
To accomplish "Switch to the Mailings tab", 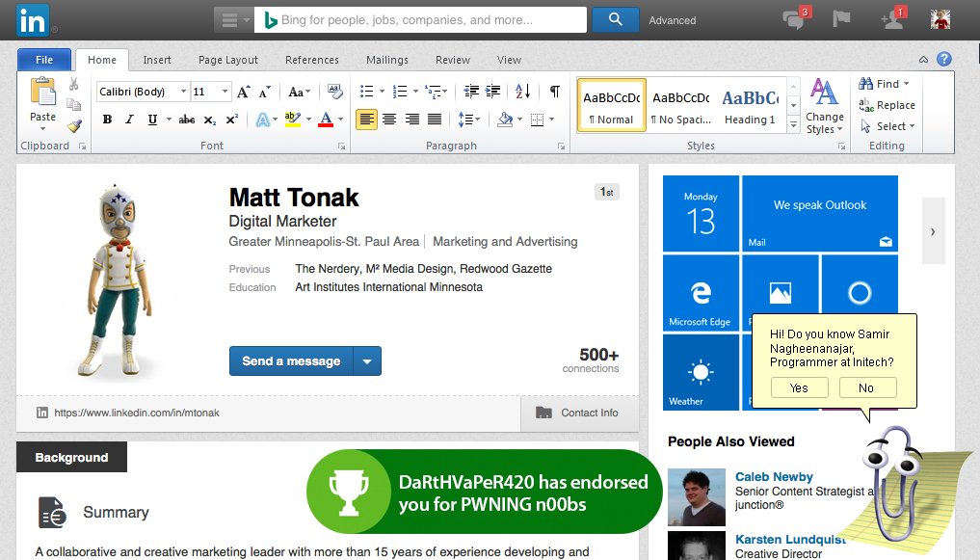I will tap(386, 60).
